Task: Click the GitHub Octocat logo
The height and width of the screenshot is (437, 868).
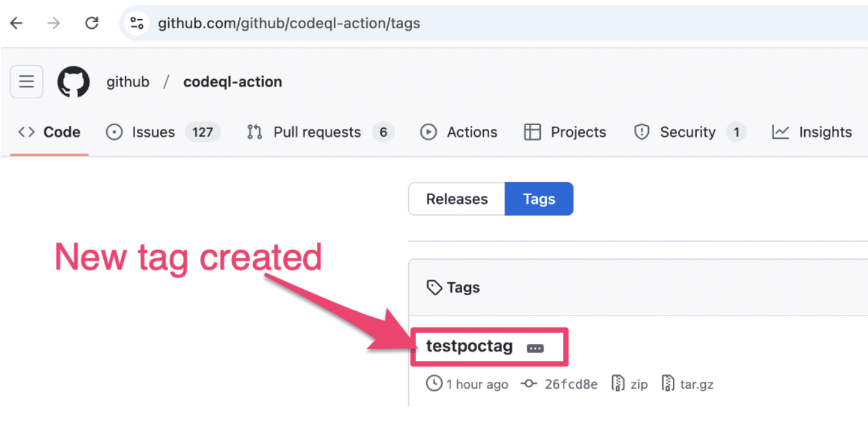Action: [74, 82]
